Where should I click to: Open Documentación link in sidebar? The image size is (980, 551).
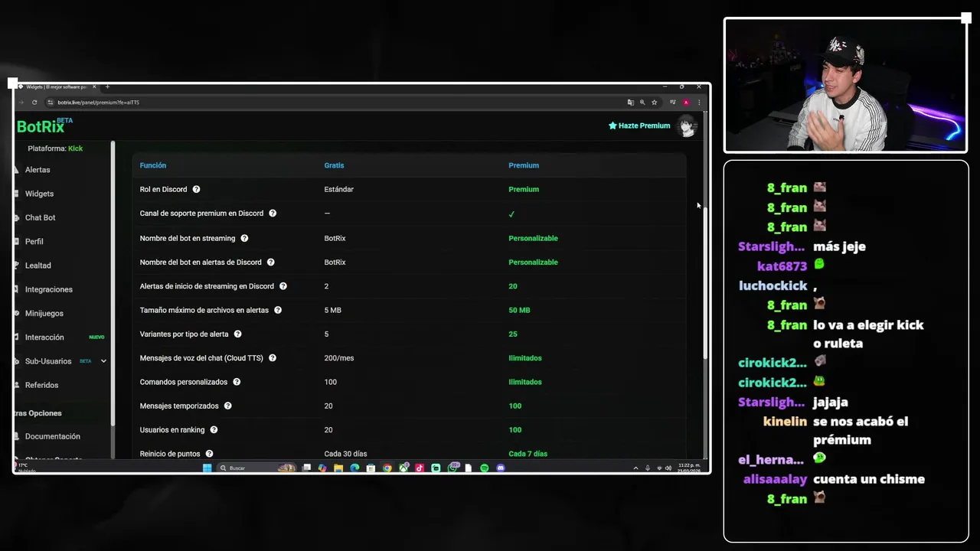click(x=52, y=436)
